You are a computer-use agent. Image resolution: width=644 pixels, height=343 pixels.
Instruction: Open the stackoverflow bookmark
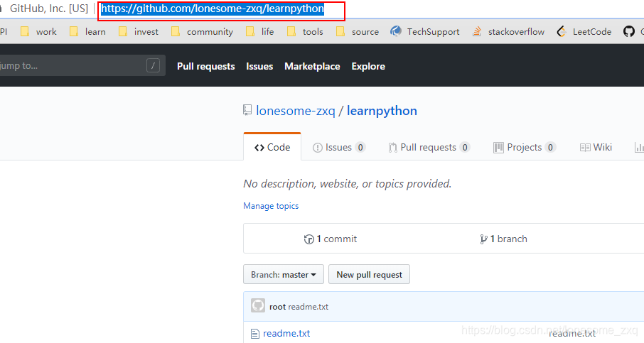[508, 31]
